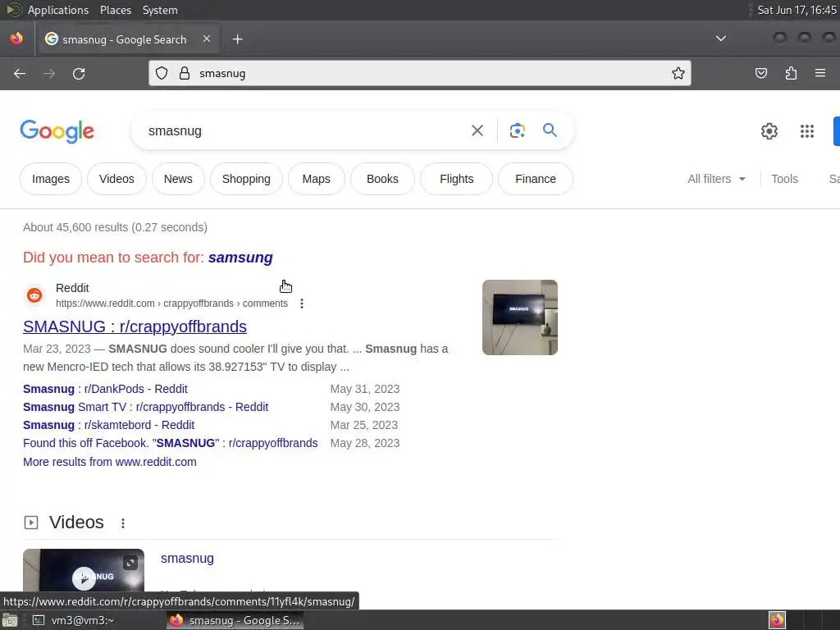Go back using the browser back arrow
This screenshot has width=840, height=630.
20,73
